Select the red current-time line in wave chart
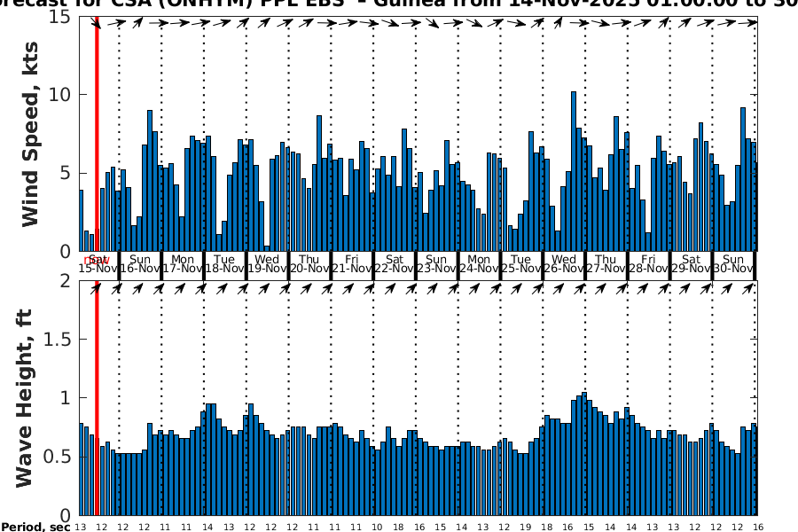The height and width of the screenshot is (532, 798). pyautogui.click(x=97, y=399)
